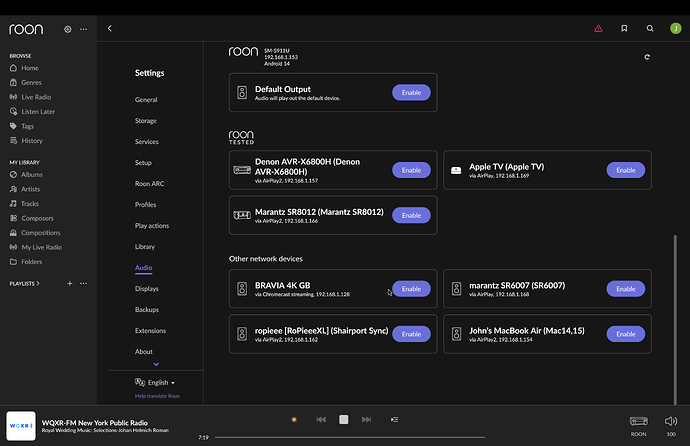Add a new playlist with plus icon
Viewport: 690px width, 446px height.
pyautogui.click(x=70, y=283)
